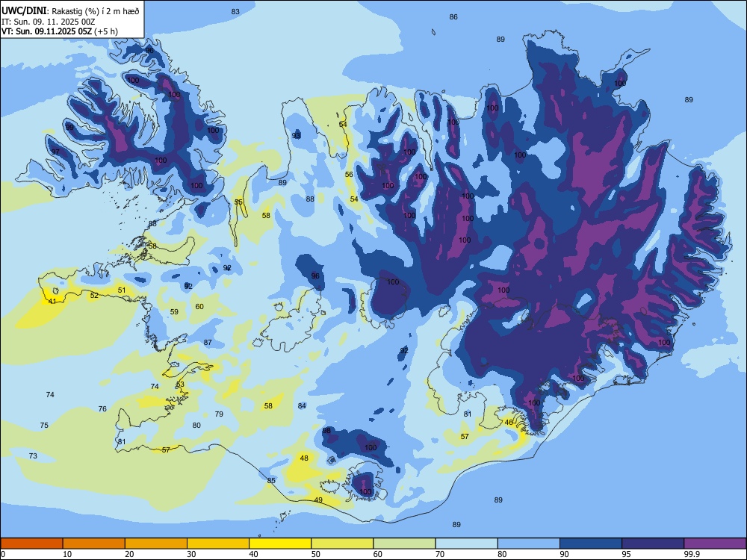Click the pale blue 70–80 legend swatch
The image size is (747, 560).
tap(467, 544)
